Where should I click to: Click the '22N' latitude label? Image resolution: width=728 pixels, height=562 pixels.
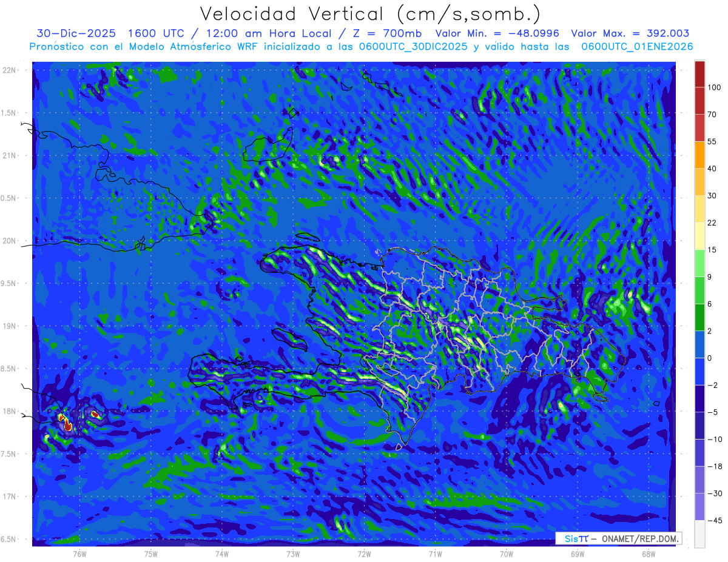click(x=10, y=70)
